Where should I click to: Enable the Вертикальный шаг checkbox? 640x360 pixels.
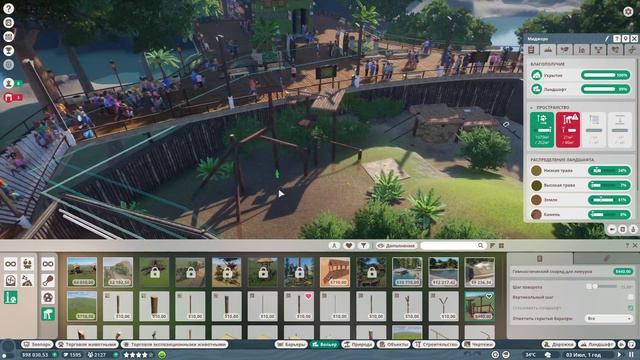pyautogui.click(x=631, y=297)
